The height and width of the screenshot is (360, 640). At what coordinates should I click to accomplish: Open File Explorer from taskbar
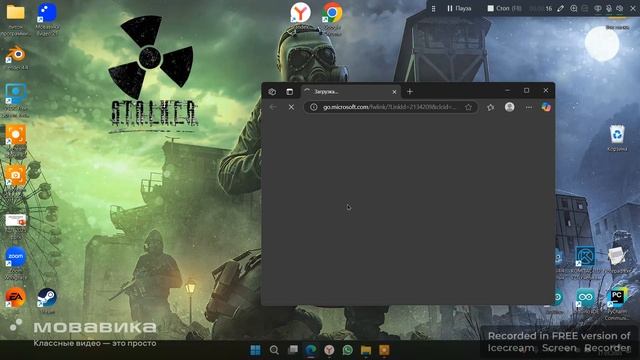coord(366,350)
